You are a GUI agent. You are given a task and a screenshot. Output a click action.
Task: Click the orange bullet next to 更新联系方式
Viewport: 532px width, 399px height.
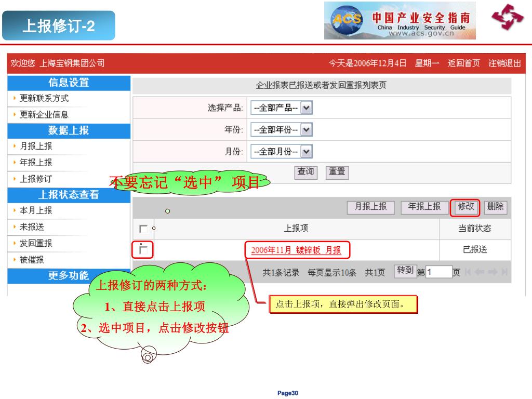[x=15, y=98]
